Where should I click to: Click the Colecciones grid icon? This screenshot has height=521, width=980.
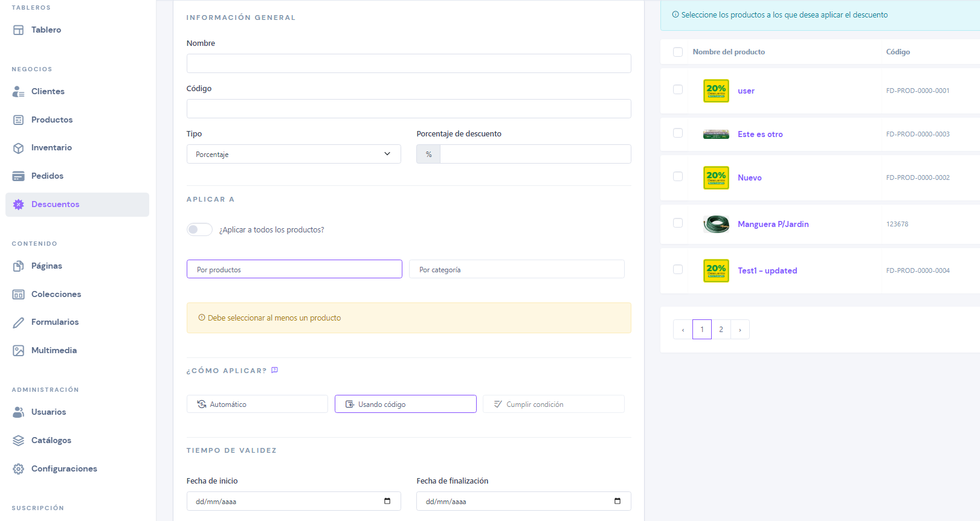pos(19,295)
